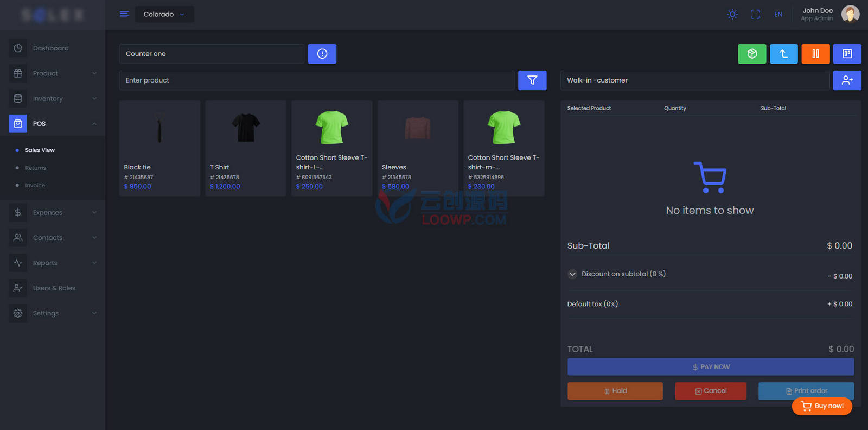The image size is (868, 430).
Task: Click the Print order button
Action: [806, 391]
